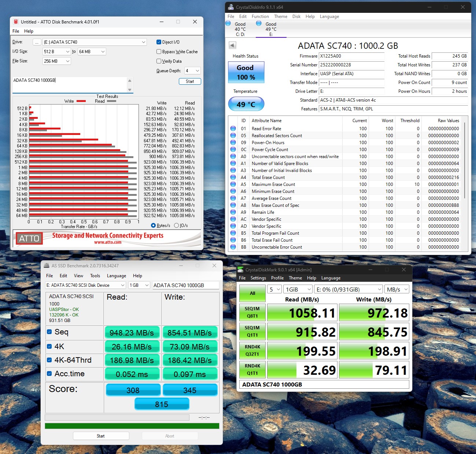Enable Bypass Write Cache option
The width and height of the screenshot is (476, 454).
(159, 52)
